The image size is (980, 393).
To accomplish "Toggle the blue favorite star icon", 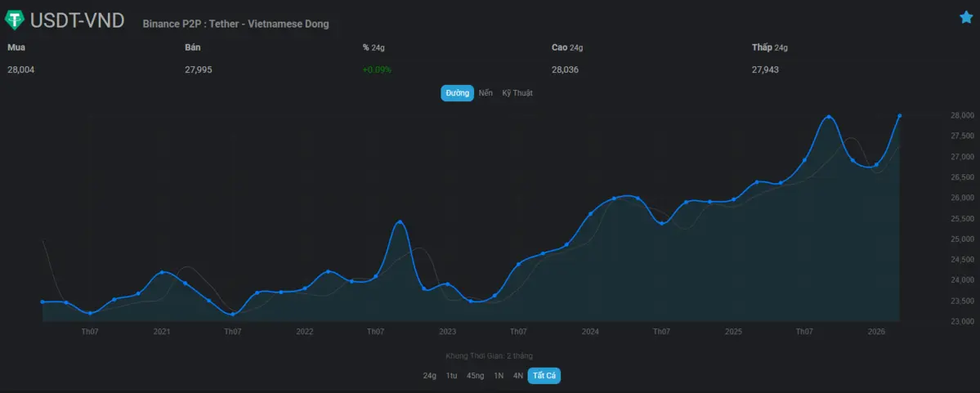I will pos(966,17).
